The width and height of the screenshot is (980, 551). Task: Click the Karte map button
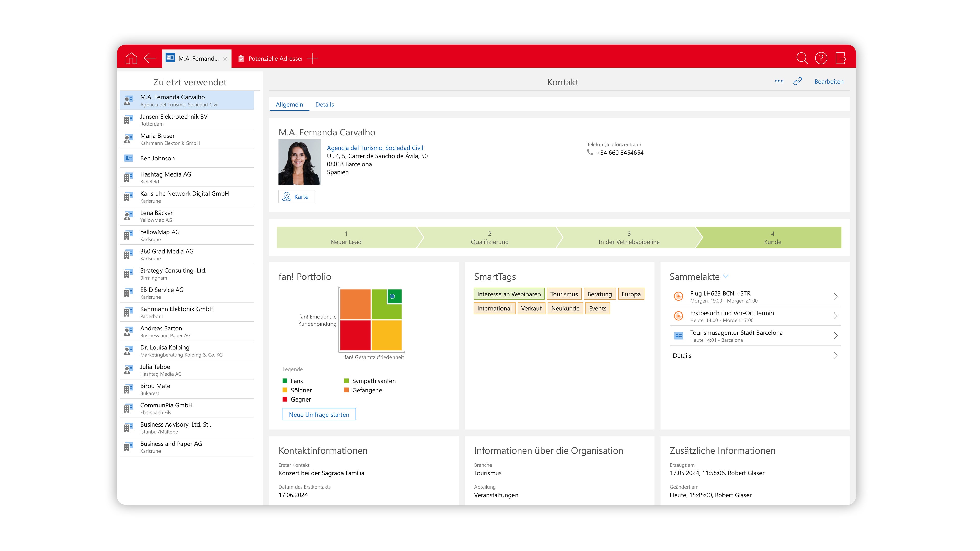pos(296,197)
